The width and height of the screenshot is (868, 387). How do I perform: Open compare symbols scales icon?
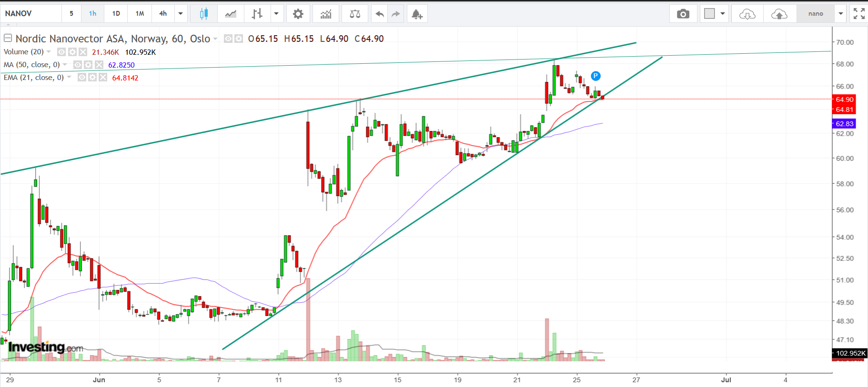[355, 14]
